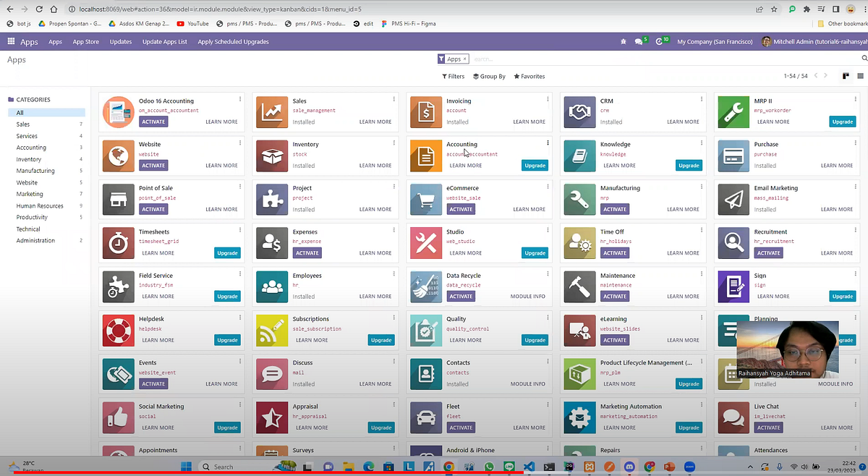Open the Favorites dropdown
Screen dimensions: 868x476
click(529, 76)
